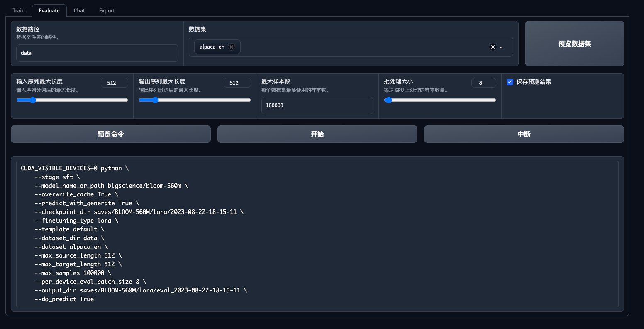Click the 批处理大小 slider handle
This screenshot has height=329, width=644.
point(388,100)
